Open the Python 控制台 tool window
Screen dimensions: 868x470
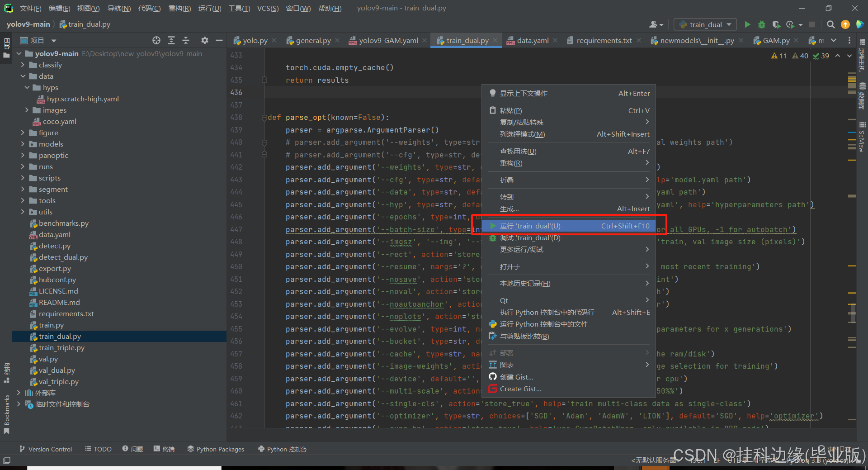click(282, 449)
